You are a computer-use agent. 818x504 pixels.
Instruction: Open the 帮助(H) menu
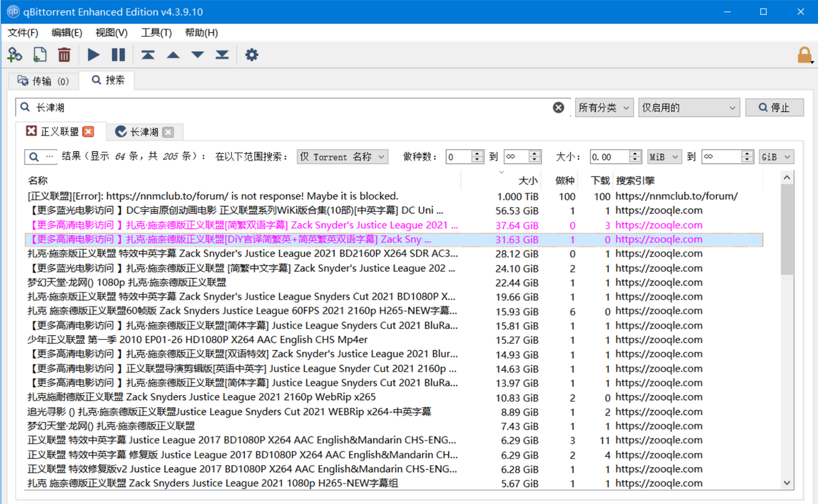201,33
